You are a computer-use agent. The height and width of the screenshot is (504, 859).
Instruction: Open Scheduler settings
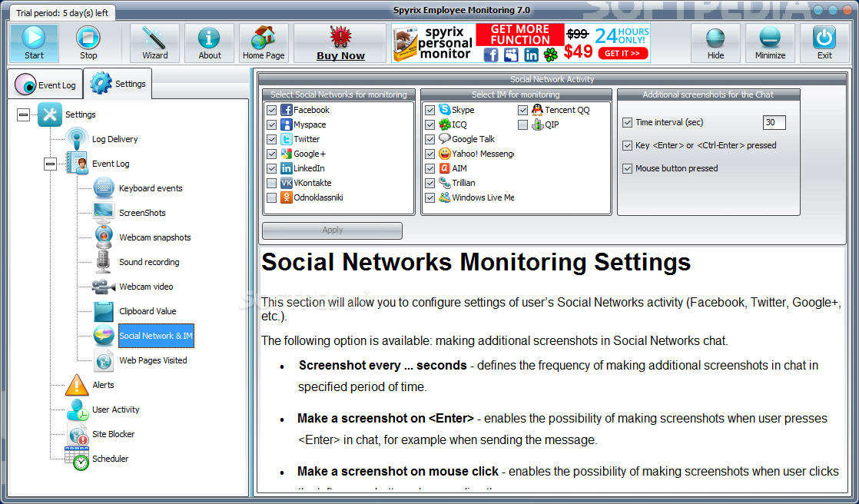pyautogui.click(x=110, y=459)
